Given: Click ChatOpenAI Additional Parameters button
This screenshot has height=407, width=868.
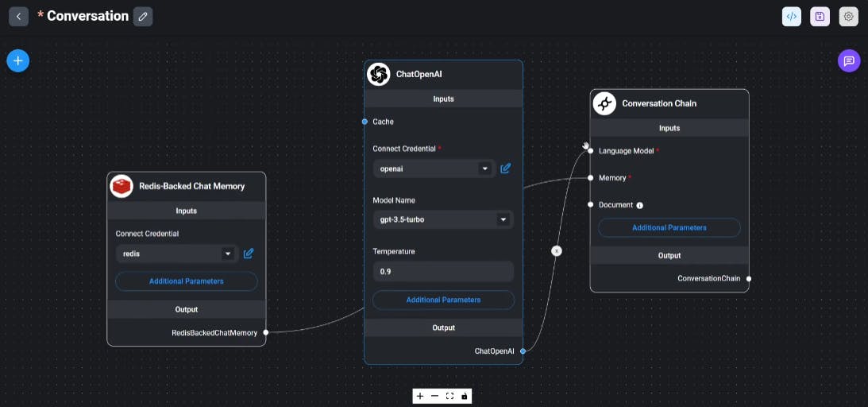Looking at the screenshot, I should (x=443, y=300).
